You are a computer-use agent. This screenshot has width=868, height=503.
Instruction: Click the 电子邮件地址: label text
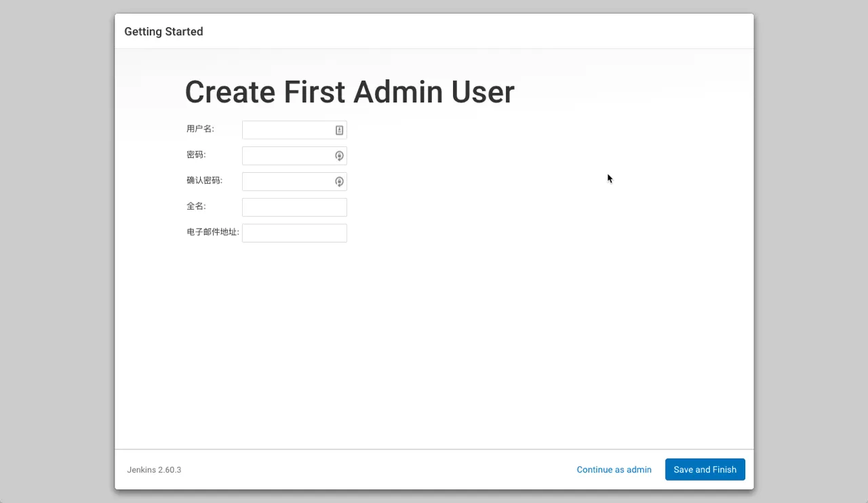[x=212, y=232]
